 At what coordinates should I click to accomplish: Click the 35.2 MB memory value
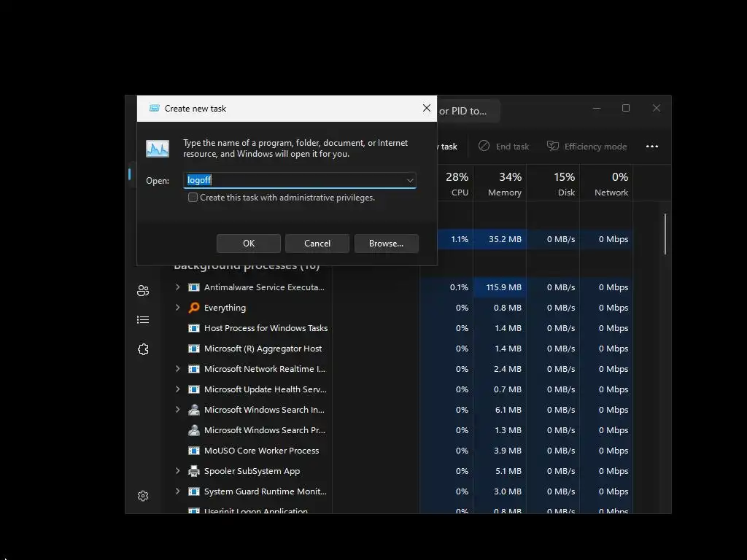click(x=505, y=239)
